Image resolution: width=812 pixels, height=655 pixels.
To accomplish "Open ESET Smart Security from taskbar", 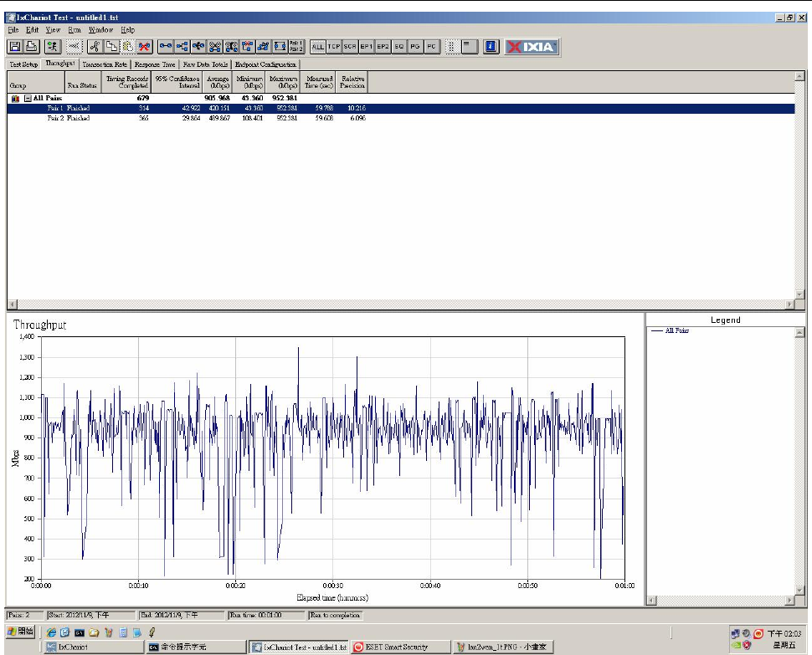I will 399,647.
